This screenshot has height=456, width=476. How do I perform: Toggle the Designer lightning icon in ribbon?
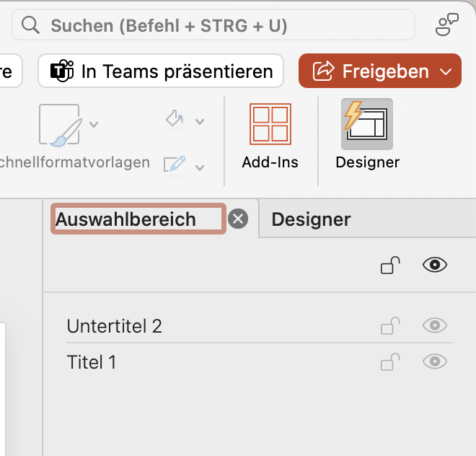click(x=366, y=124)
